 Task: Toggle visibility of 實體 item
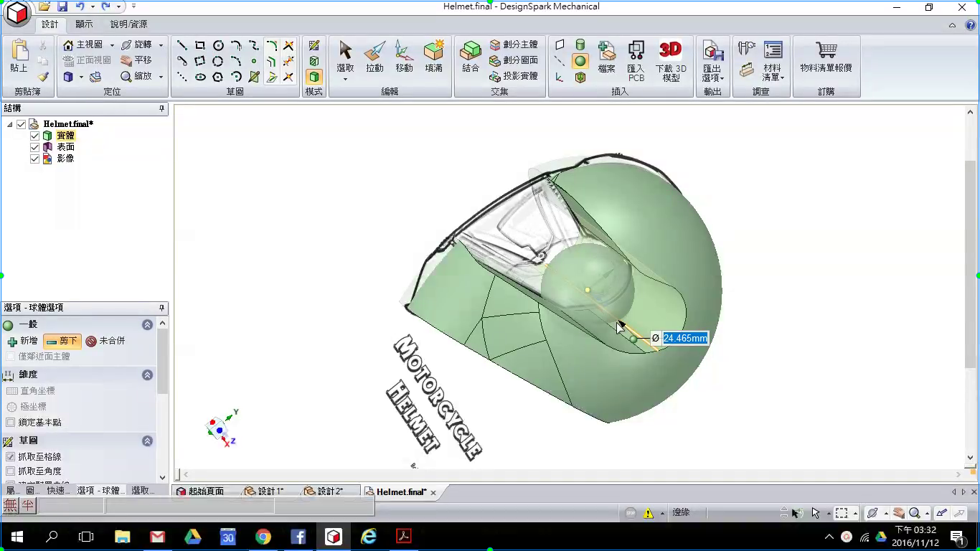(34, 136)
